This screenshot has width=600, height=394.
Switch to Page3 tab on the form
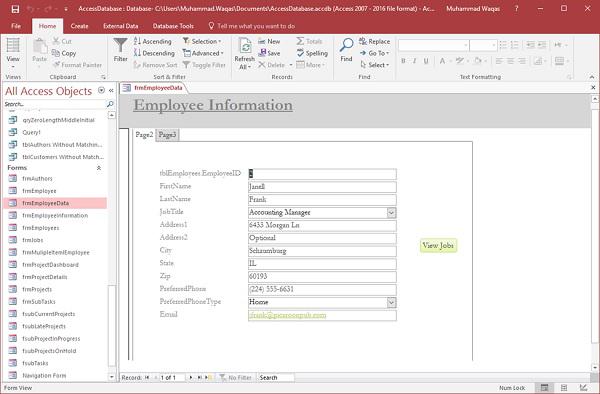167,135
